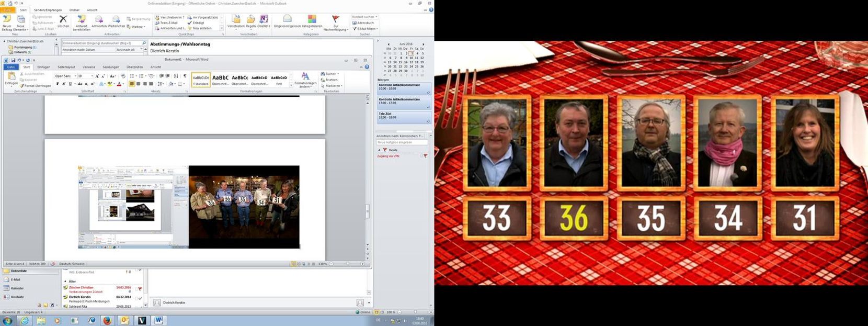Open Internet Explorer from the taskbar
Image resolution: width=868 pixels, height=326 pixels.
pyautogui.click(x=25, y=320)
